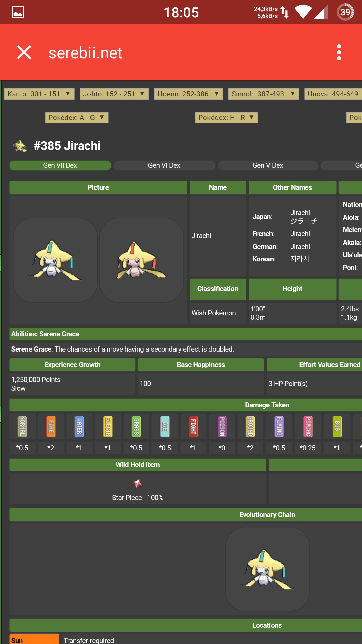Screen dimensions: 362x644
Task: Tap the Flying type icon
Action: [279, 426]
